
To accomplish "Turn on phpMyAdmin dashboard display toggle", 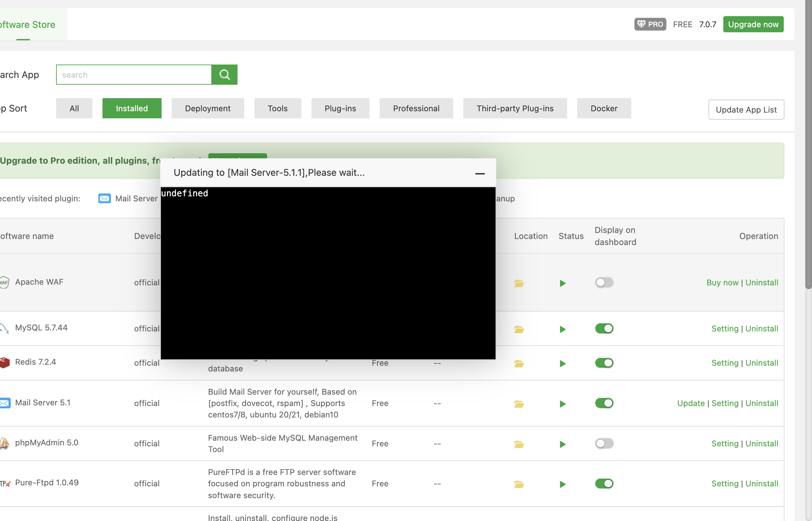I will [x=604, y=443].
